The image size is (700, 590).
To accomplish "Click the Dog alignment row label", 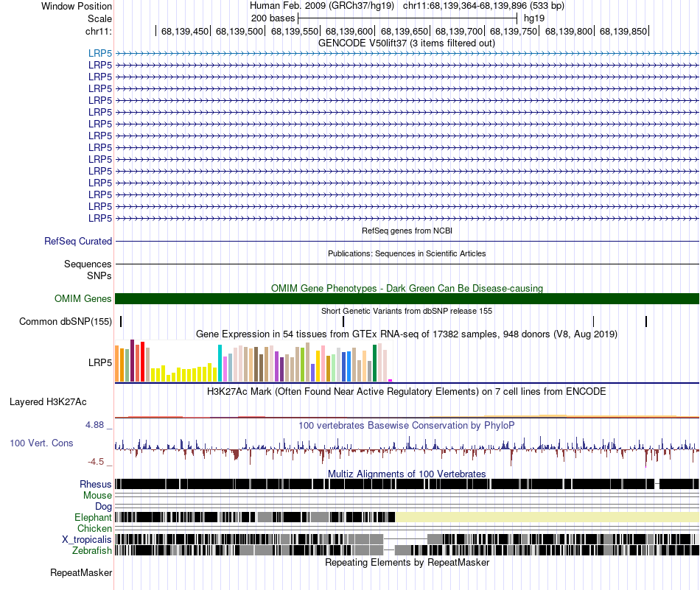I will [x=104, y=506].
